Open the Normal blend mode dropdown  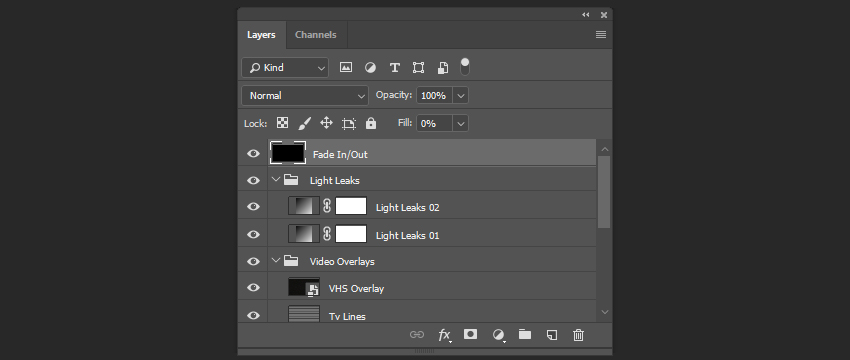click(x=305, y=96)
